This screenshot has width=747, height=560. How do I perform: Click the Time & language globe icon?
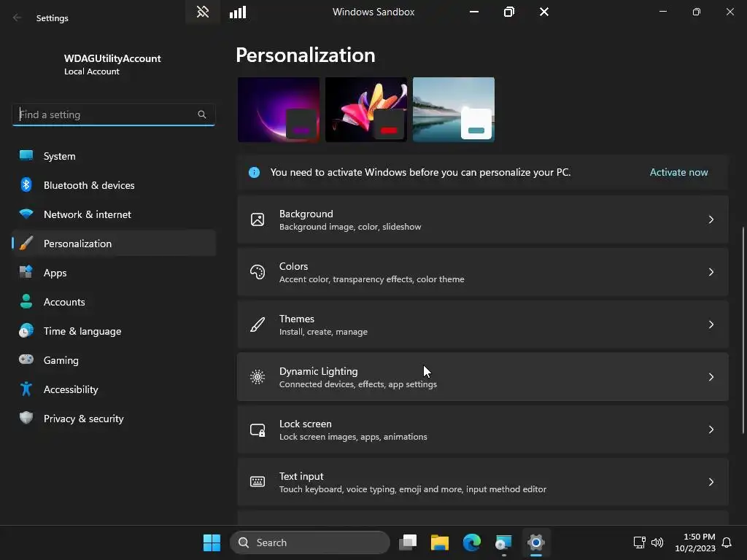pyautogui.click(x=26, y=331)
